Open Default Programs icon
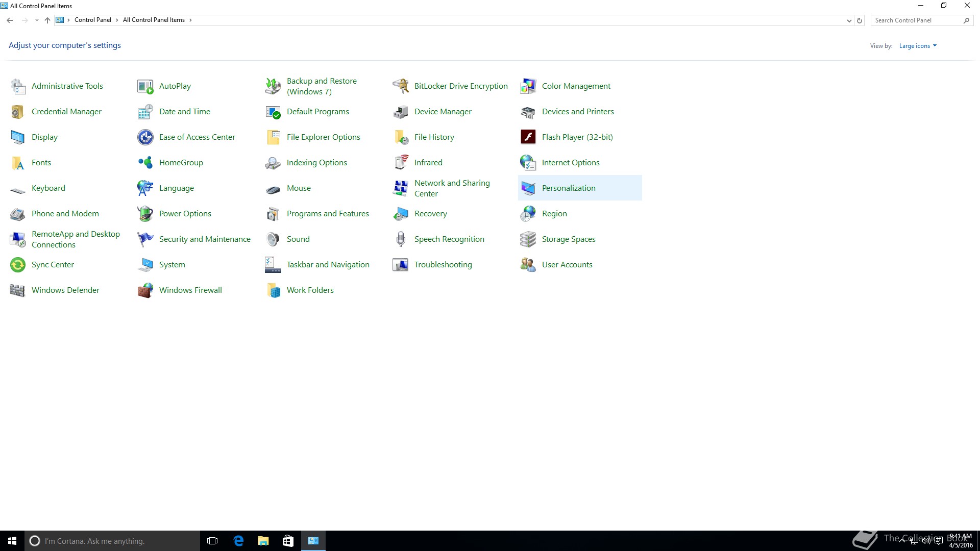980x551 pixels. (273, 112)
